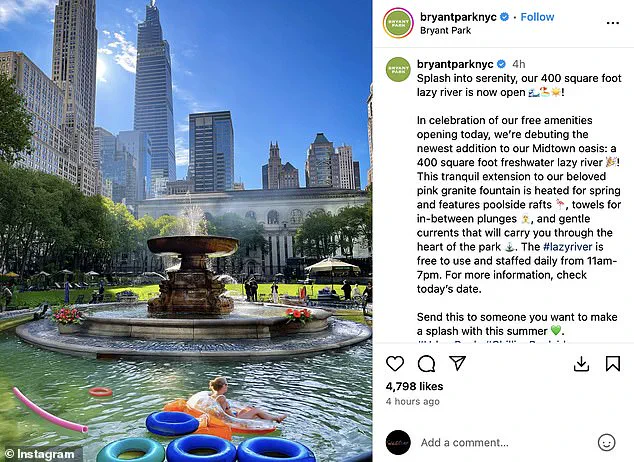View the 4,798 likes list

pos(414,386)
